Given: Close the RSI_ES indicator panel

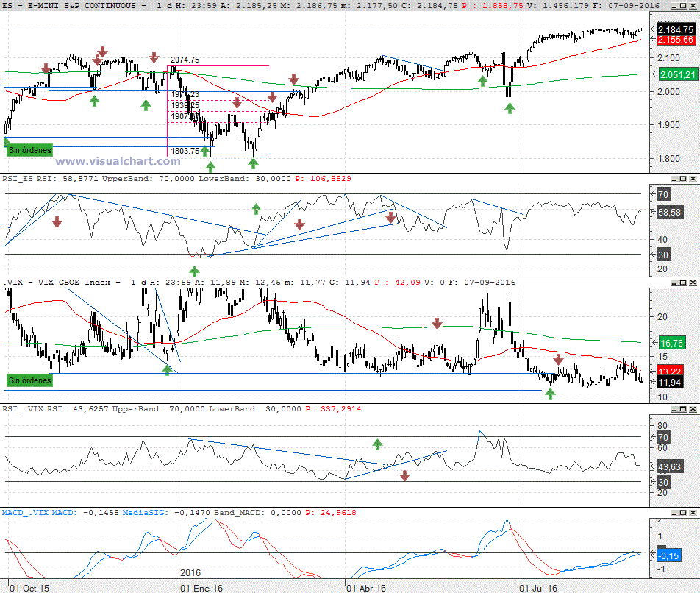Looking at the screenshot, I should tap(693, 179).
